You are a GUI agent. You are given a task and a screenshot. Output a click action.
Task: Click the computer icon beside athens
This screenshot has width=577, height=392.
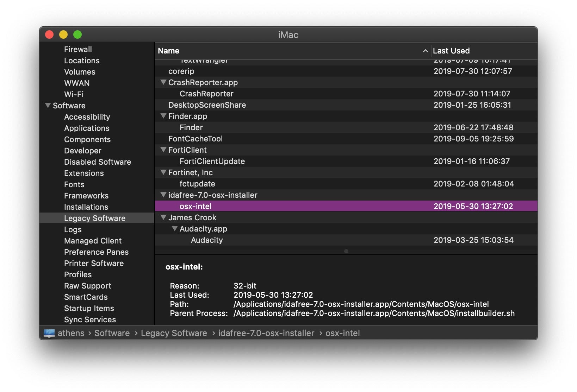coord(49,333)
